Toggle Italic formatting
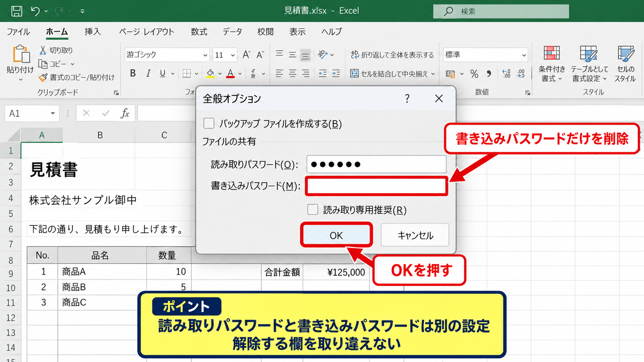Screen dimensions: 644x362 tap(148, 73)
